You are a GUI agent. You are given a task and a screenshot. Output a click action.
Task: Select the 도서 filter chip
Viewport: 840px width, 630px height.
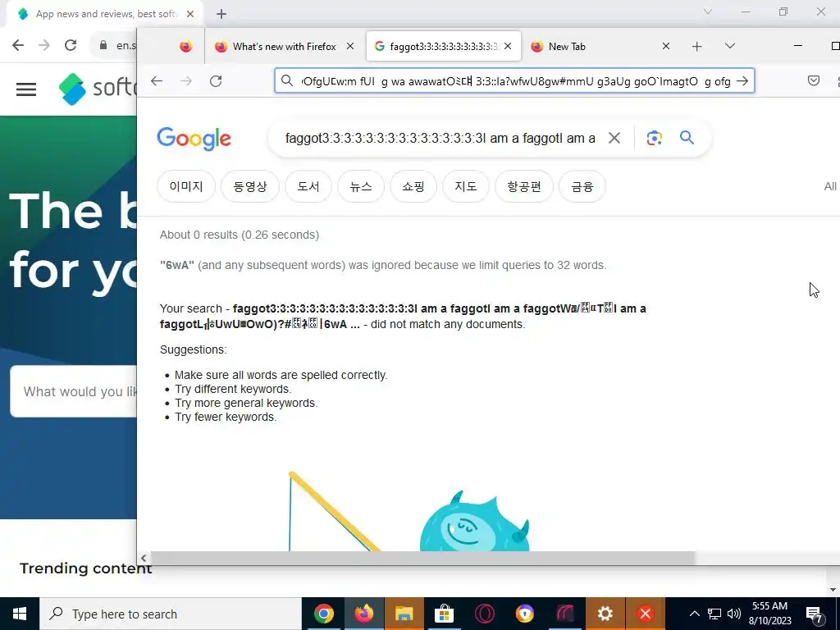click(x=308, y=186)
